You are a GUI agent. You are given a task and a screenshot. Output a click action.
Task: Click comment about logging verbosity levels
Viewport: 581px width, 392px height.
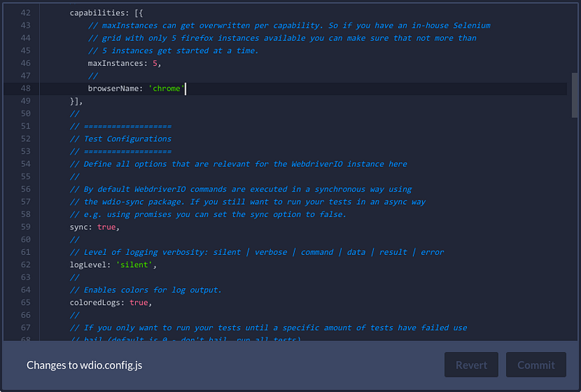(x=256, y=253)
